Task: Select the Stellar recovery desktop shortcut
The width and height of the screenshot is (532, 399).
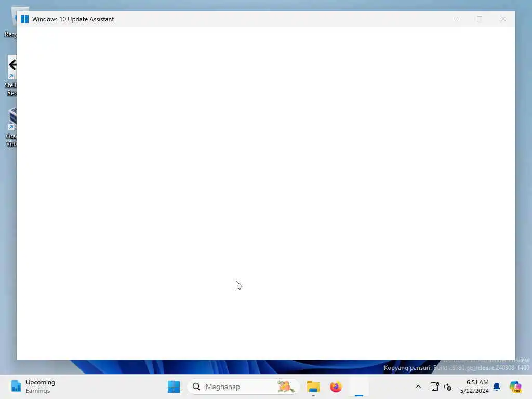Action: click(10, 75)
